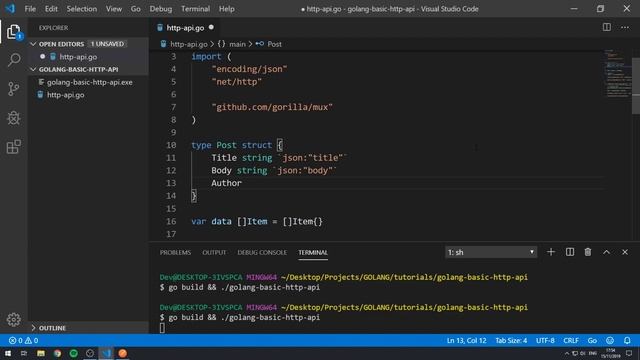Open the terminal selector dropdown '1: sh'

(491, 252)
